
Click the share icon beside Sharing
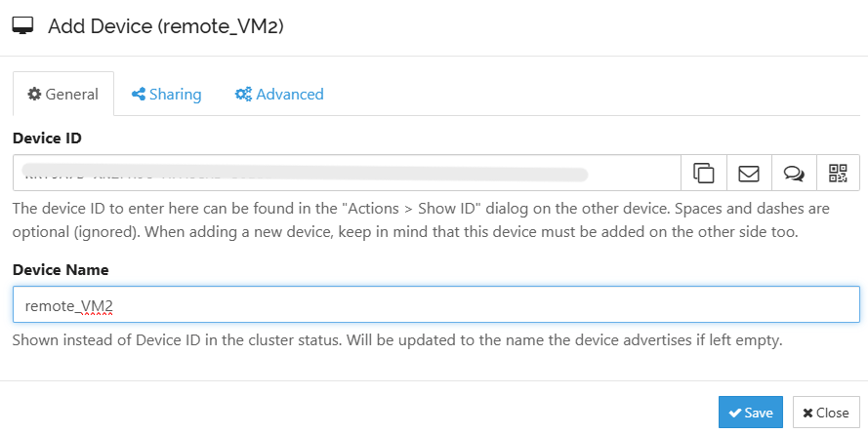pos(139,95)
